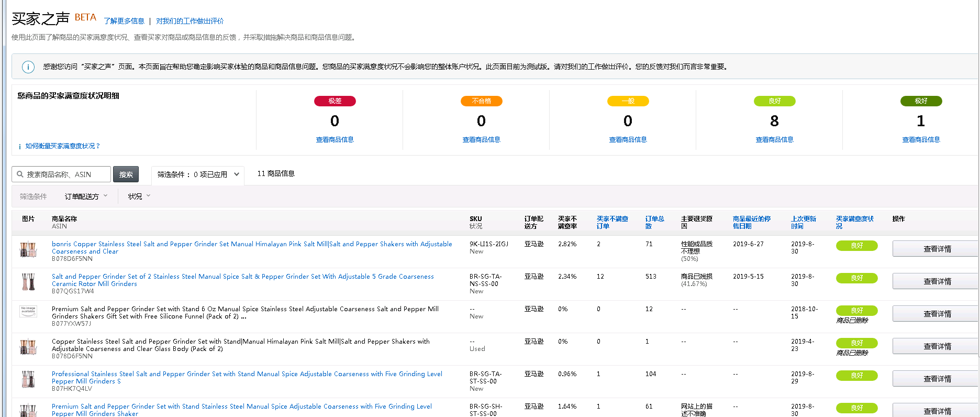This screenshot has width=980, height=417.
Task: Select the order total 513 cell
Action: click(x=651, y=277)
